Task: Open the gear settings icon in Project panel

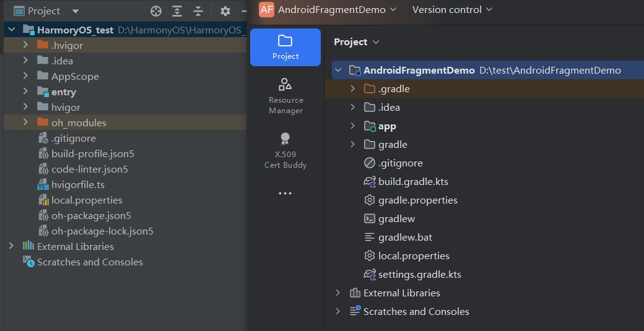Action: 225,11
